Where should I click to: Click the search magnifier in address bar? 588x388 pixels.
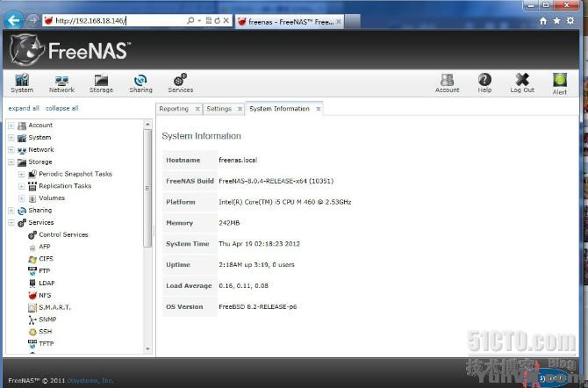coord(190,21)
